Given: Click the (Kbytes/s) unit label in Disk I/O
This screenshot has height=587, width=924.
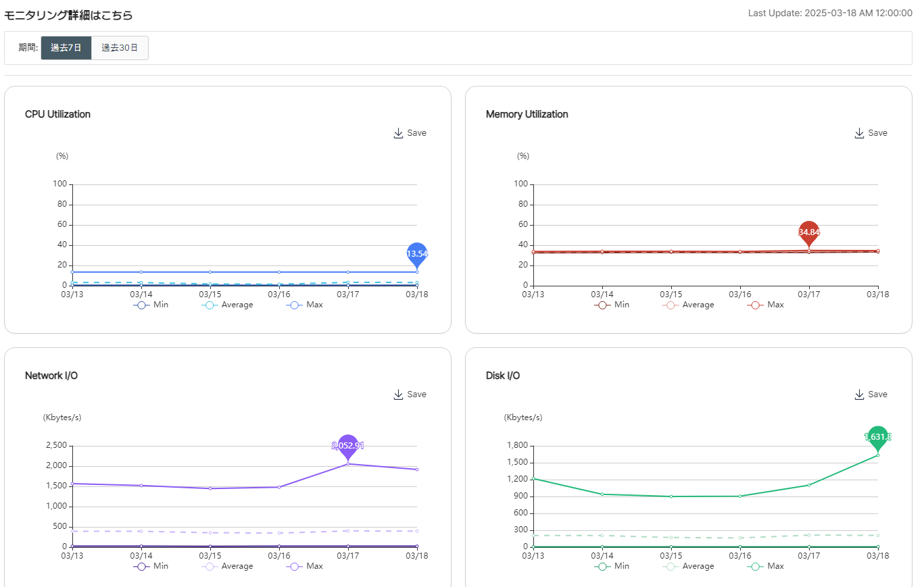Looking at the screenshot, I should click(x=523, y=417).
